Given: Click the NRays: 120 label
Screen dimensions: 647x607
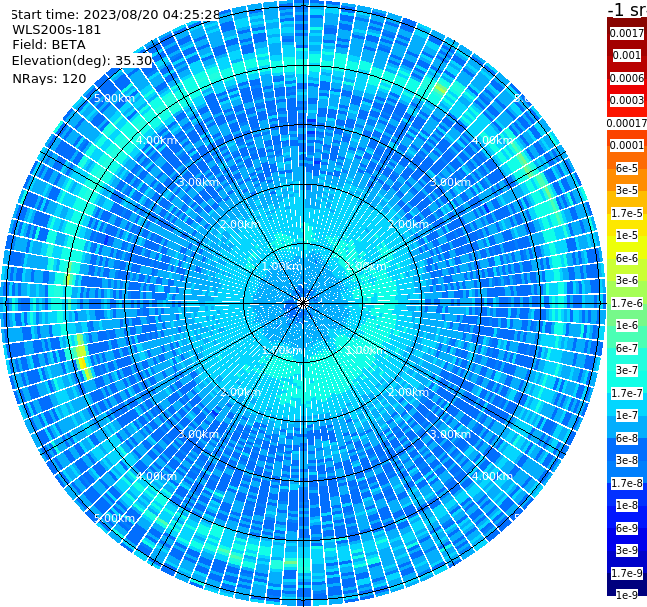Looking at the screenshot, I should click(49, 78).
